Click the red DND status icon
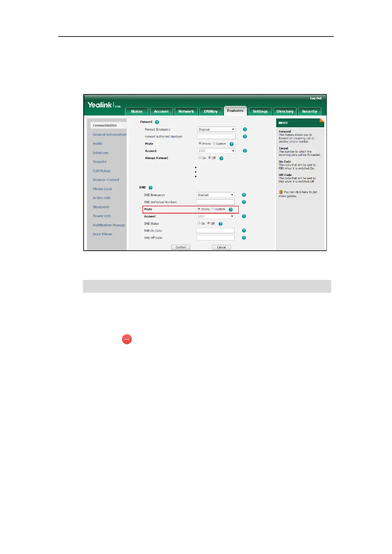Viewport: 392px width, 554px height. click(x=127, y=339)
